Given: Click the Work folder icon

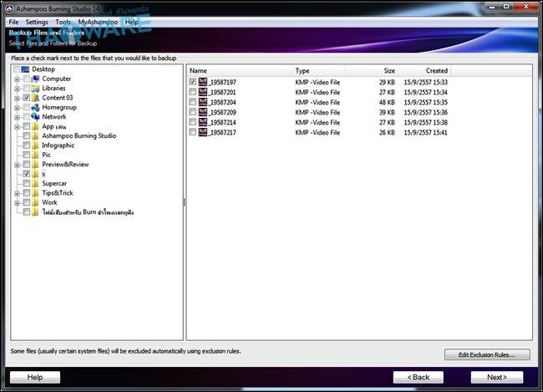Looking at the screenshot, I should (35, 202).
